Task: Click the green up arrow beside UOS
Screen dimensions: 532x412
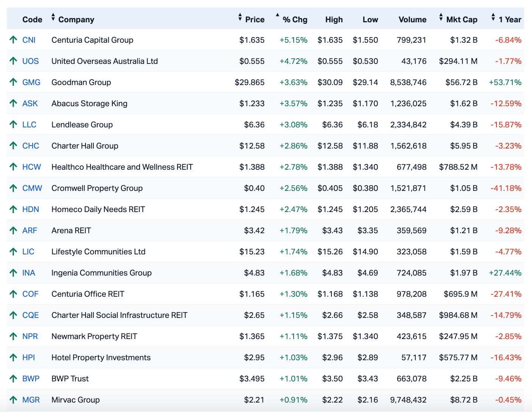Action: point(13,61)
